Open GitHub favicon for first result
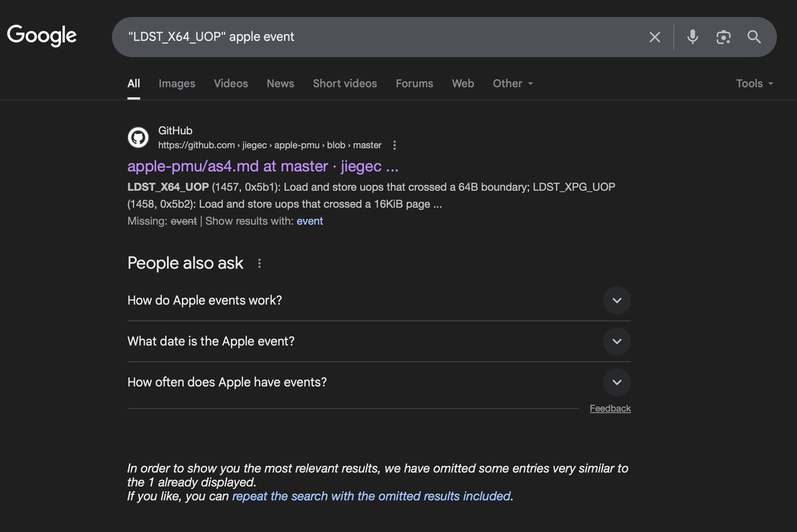This screenshot has width=797, height=532. pos(138,137)
